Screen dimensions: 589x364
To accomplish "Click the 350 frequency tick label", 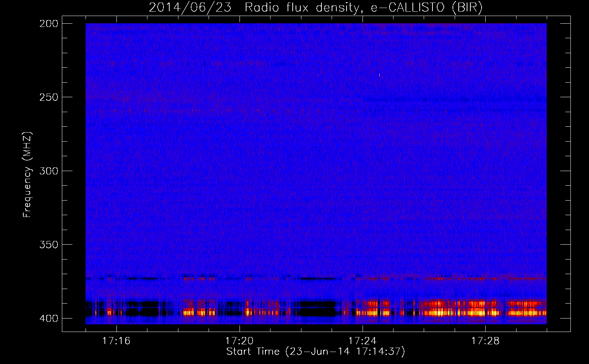I will pyautogui.click(x=48, y=245).
